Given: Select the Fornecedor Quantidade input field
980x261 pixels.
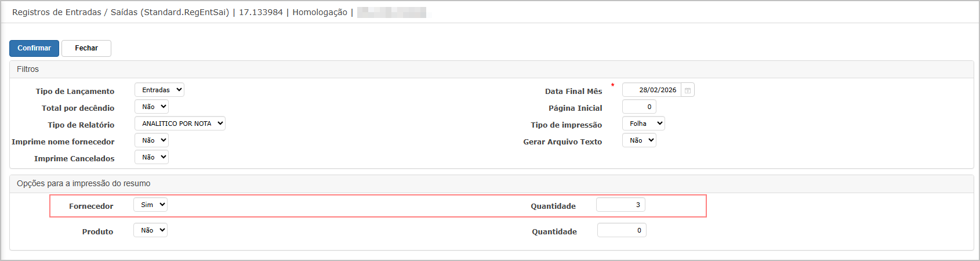Looking at the screenshot, I should point(620,205).
